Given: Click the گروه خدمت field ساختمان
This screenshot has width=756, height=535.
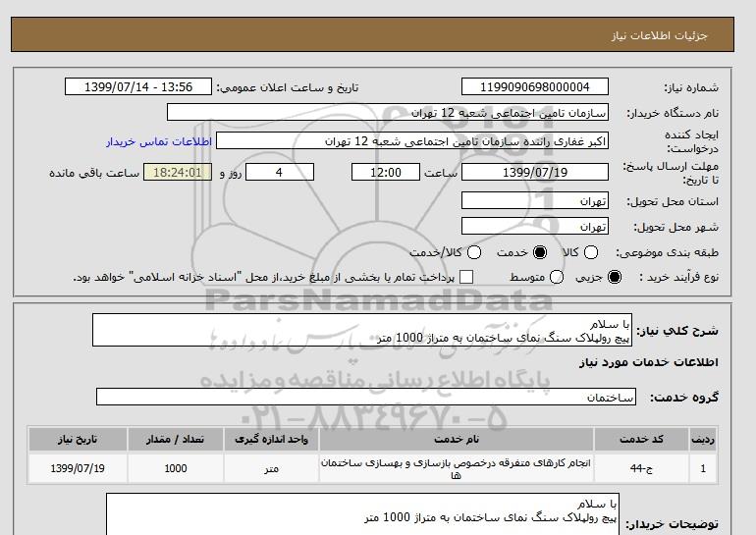Looking at the screenshot, I should tap(366, 398).
